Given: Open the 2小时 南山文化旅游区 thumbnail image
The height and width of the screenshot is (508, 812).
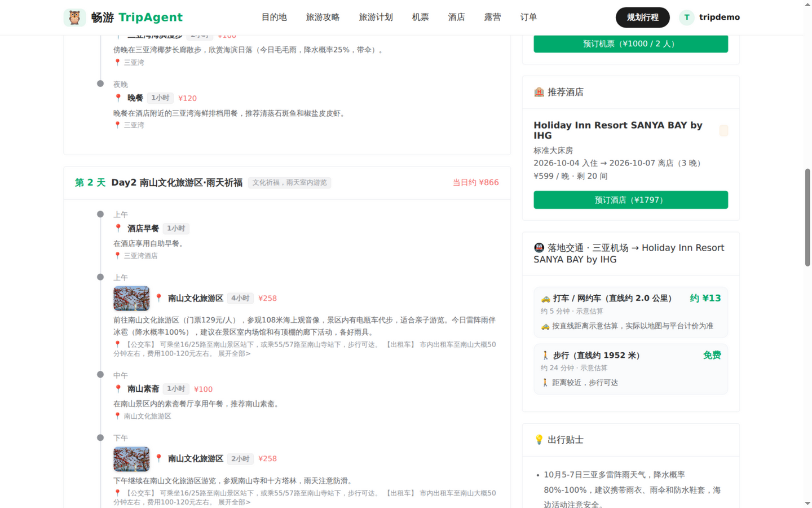Looking at the screenshot, I should pyautogui.click(x=131, y=459).
